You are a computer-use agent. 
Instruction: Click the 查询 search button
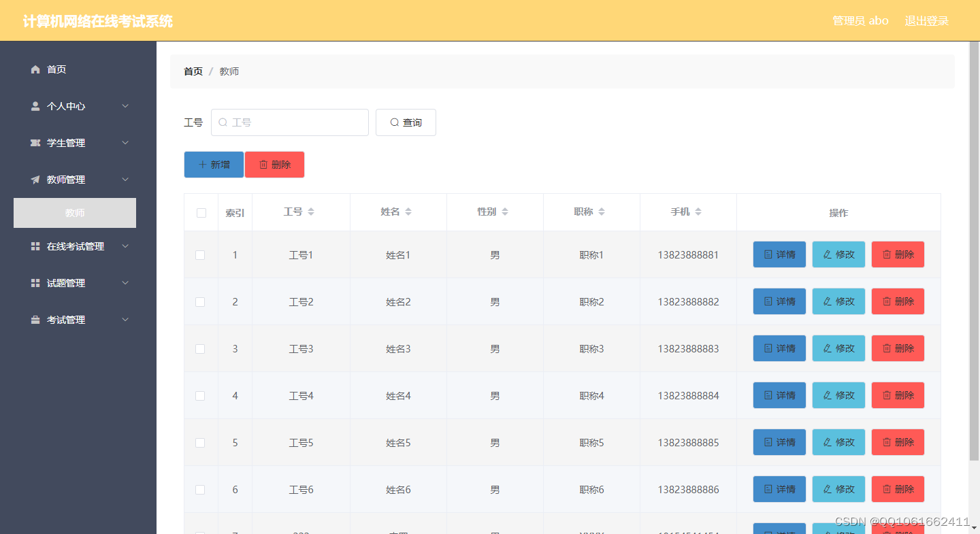click(406, 122)
